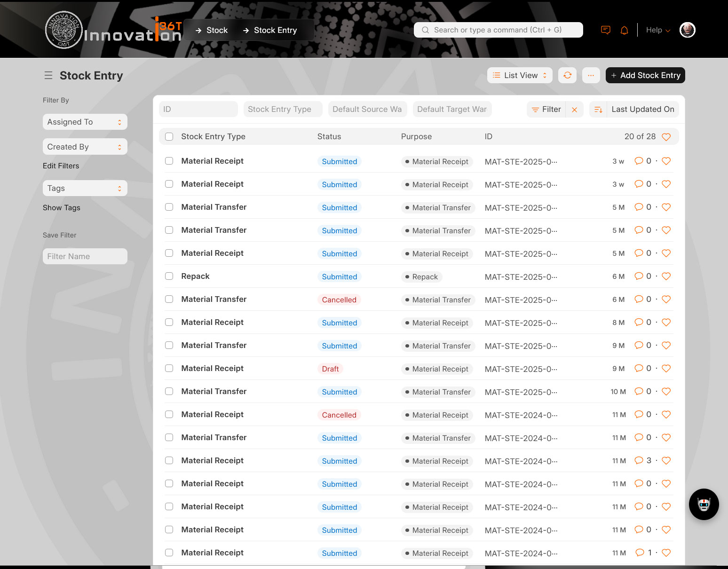Focus the Filter Name input field
Image resolution: width=728 pixels, height=569 pixels.
(x=85, y=256)
